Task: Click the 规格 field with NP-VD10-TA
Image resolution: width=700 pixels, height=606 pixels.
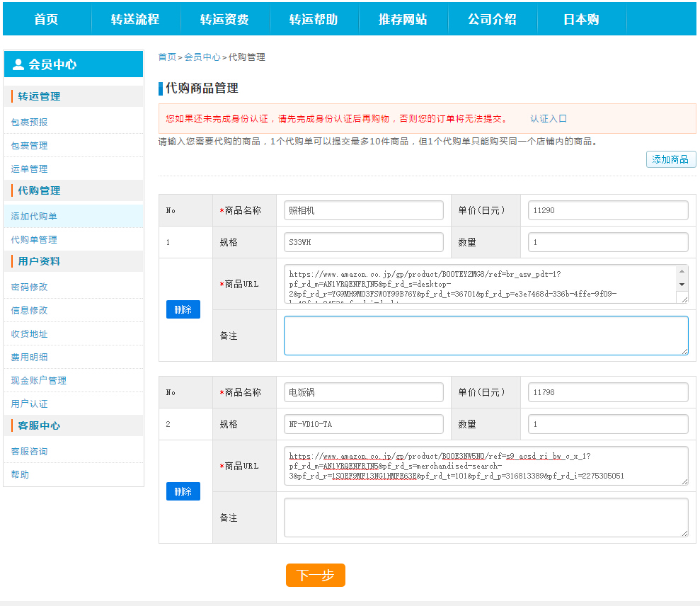Action: (x=363, y=424)
